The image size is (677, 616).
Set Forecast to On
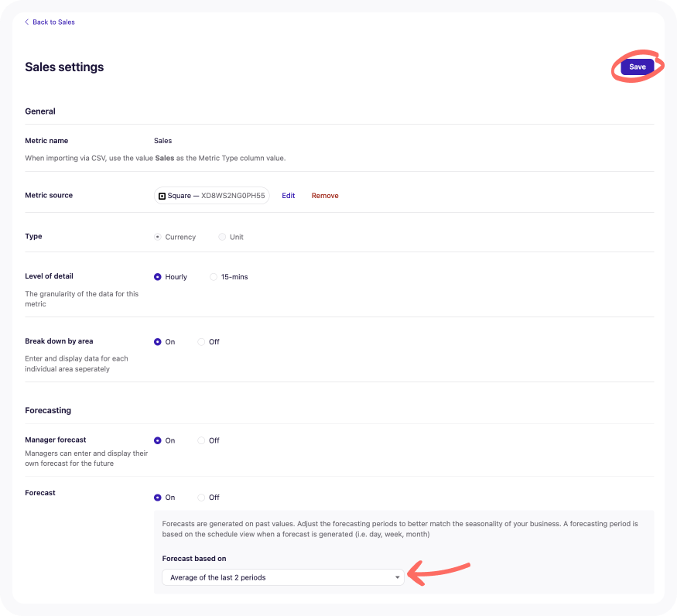point(158,498)
